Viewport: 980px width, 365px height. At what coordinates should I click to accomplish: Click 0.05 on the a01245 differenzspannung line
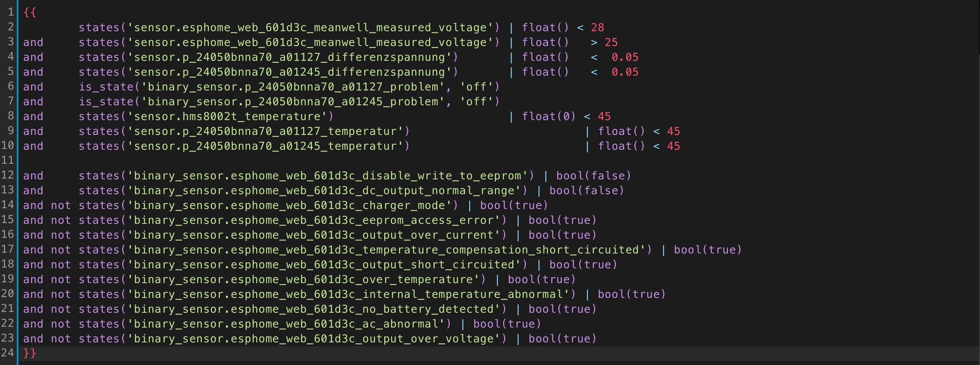point(625,72)
